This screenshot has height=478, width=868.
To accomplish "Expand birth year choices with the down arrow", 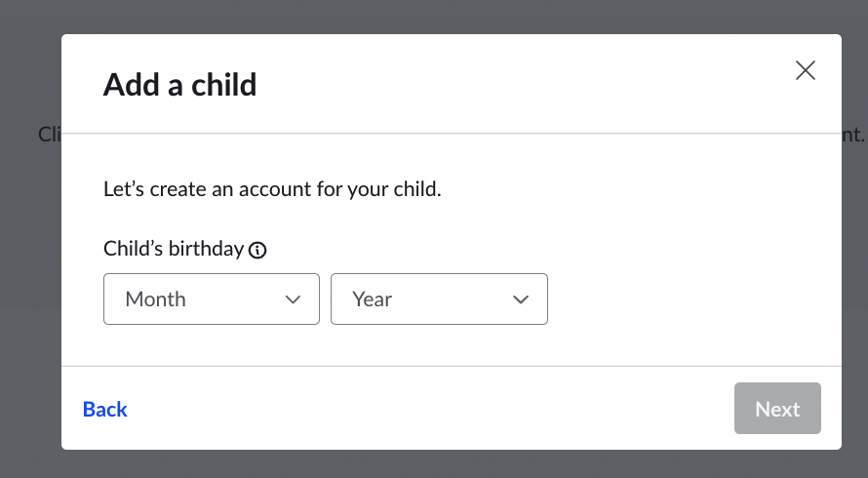I will [x=521, y=299].
